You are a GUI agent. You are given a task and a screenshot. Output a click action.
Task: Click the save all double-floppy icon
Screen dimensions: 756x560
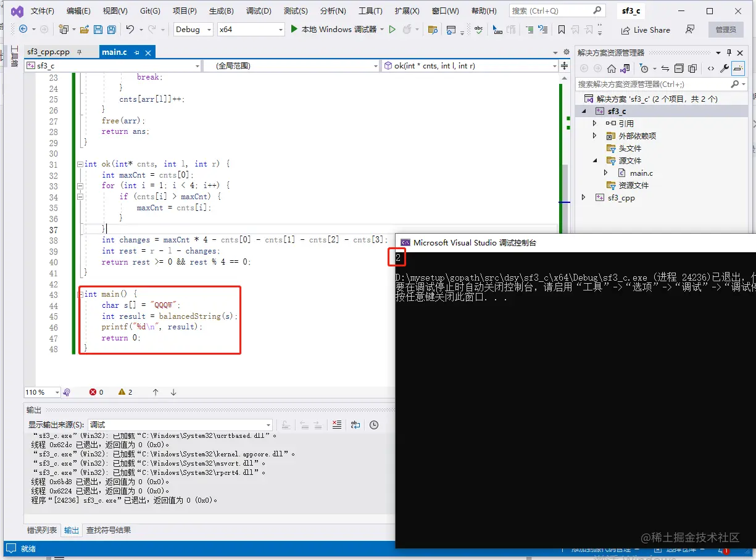click(111, 29)
